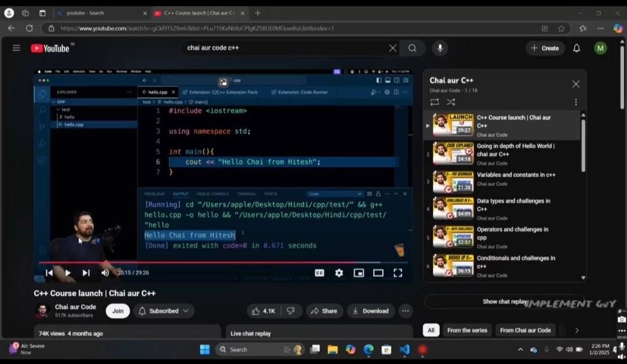Open Visual Studio Code from taskbar
The height and width of the screenshot is (364, 627).
click(x=404, y=349)
